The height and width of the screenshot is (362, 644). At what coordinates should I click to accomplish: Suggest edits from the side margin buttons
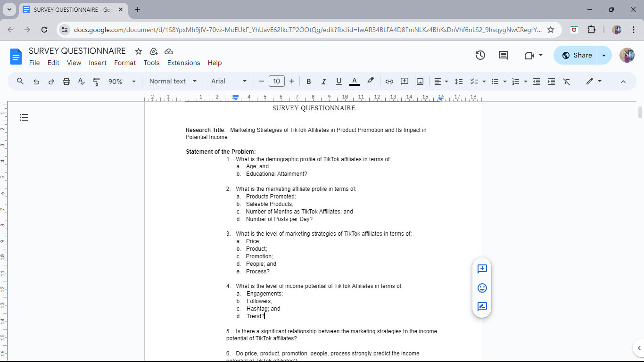482,306
